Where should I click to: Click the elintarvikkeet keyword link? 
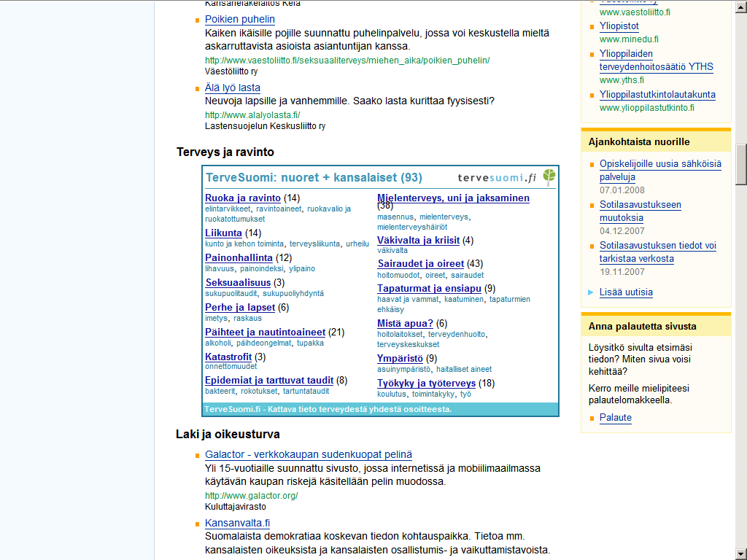(x=228, y=209)
